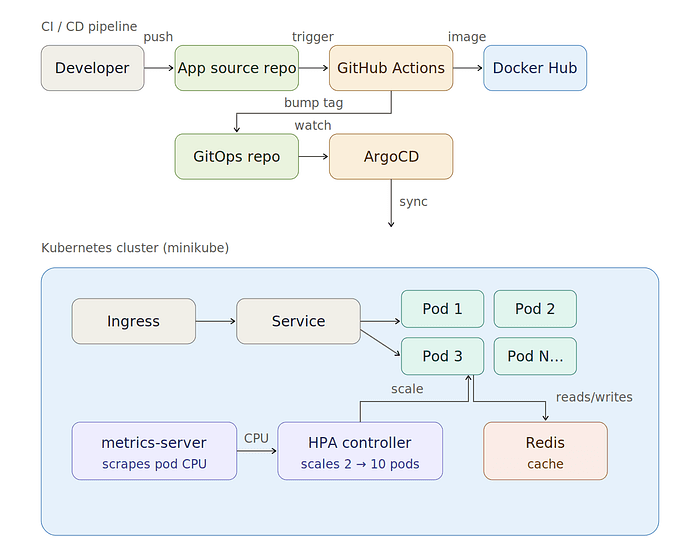The height and width of the screenshot is (556, 700).
Task: Click the 'sync' arrow label
Action: (413, 202)
